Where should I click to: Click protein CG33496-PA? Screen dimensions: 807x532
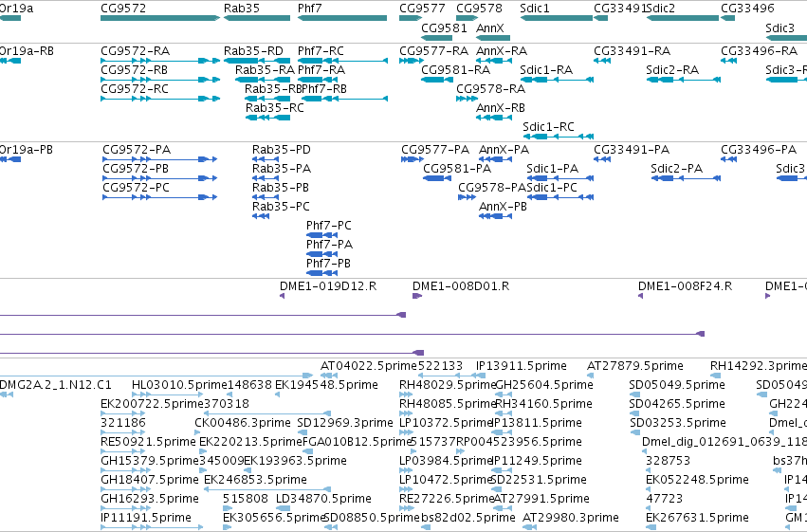[759, 150]
